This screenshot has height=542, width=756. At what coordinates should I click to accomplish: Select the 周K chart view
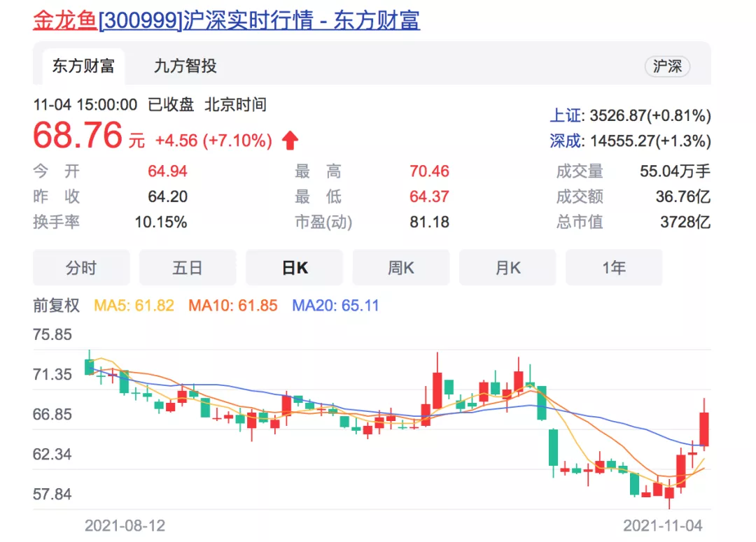tap(401, 268)
